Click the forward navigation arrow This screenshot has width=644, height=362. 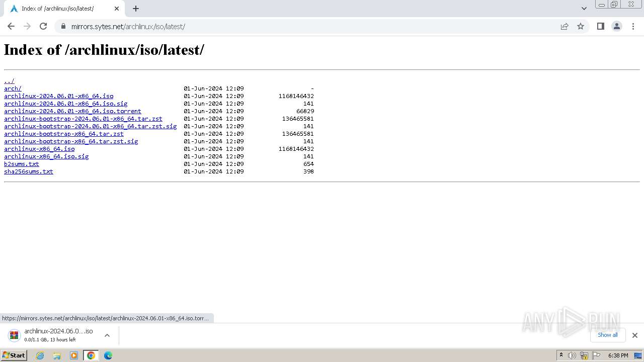coord(27,26)
